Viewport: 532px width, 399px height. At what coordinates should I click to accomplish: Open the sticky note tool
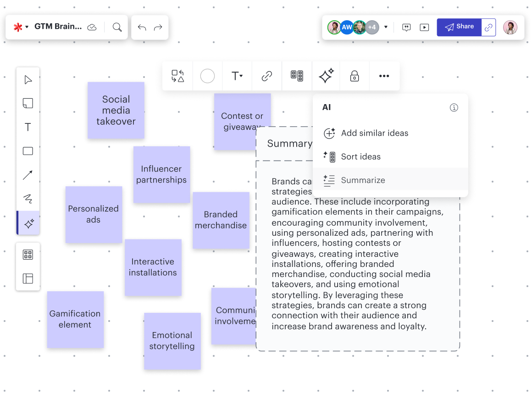[x=28, y=103]
